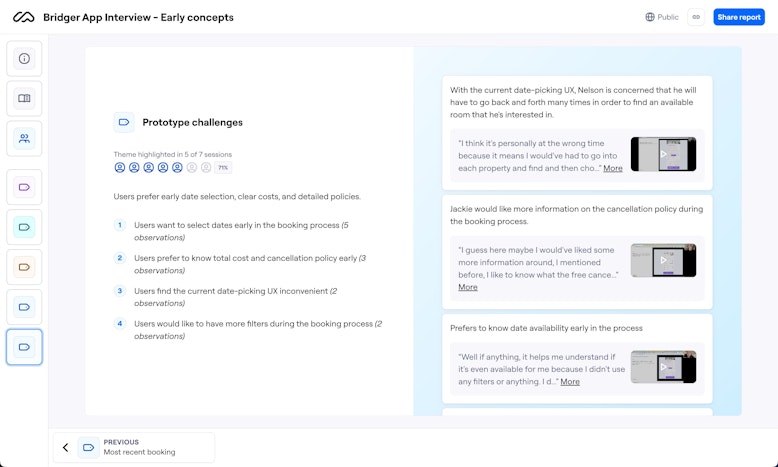Screen dimensions: 778x467
Task: Click the Public visibility indicator
Action: tap(662, 17)
